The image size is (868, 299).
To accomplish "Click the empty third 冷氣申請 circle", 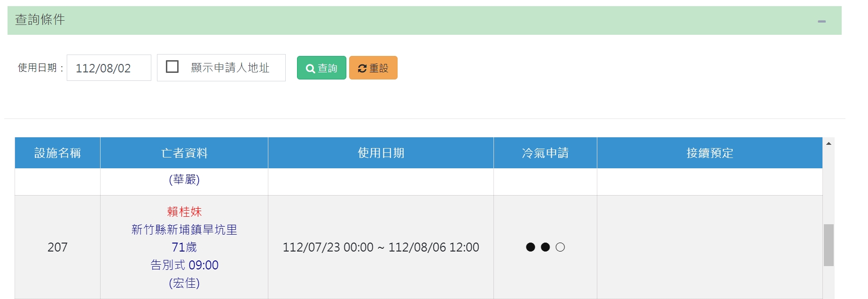I will (560, 247).
